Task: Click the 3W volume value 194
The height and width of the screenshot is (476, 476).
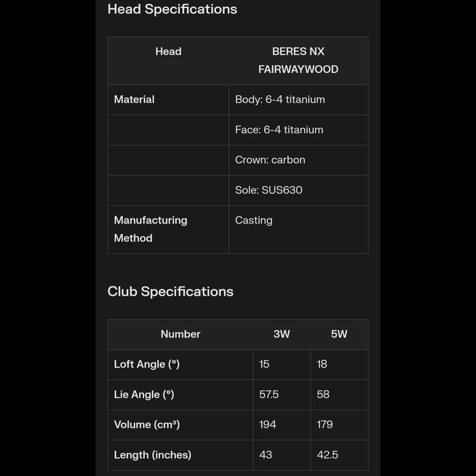Action: [x=268, y=425]
